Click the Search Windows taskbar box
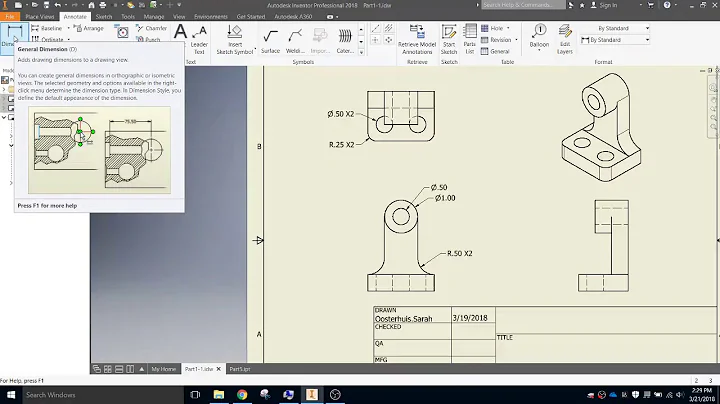The height and width of the screenshot is (404, 720). 103,395
